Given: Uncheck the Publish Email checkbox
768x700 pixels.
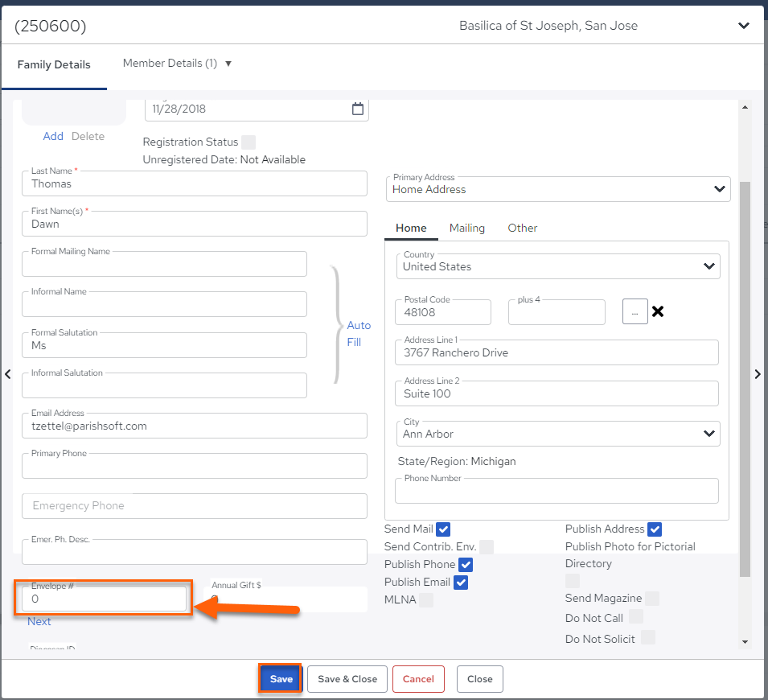Looking at the screenshot, I should tap(461, 583).
